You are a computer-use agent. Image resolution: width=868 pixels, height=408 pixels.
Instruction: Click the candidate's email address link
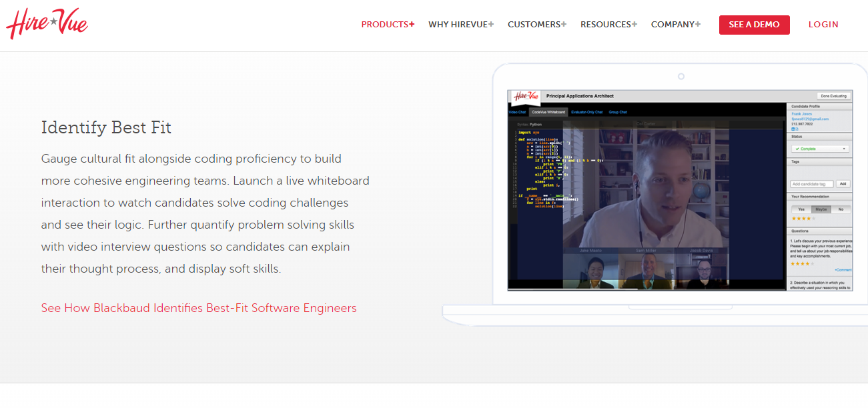[810, 119]
